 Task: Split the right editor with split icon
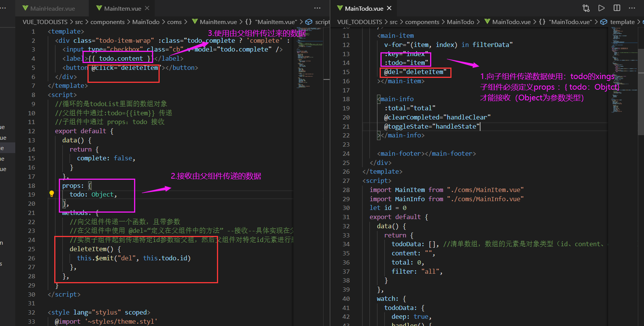617,8
